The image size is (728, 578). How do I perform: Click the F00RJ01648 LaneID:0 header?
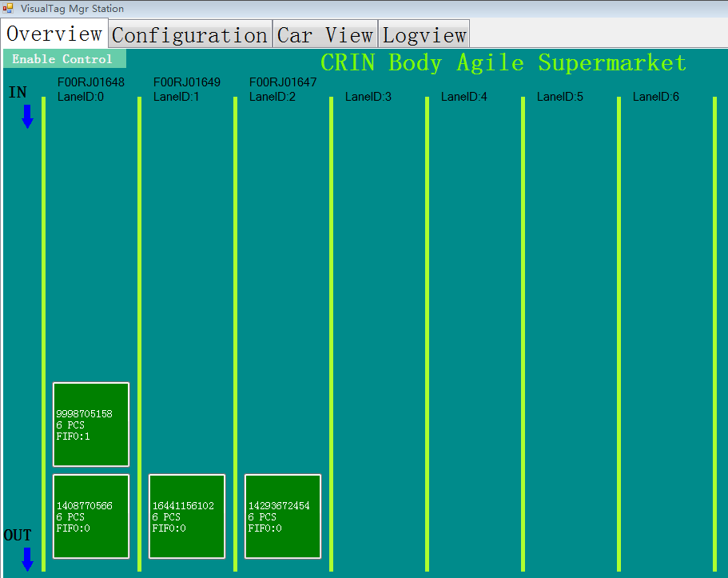tap(90, 90)
